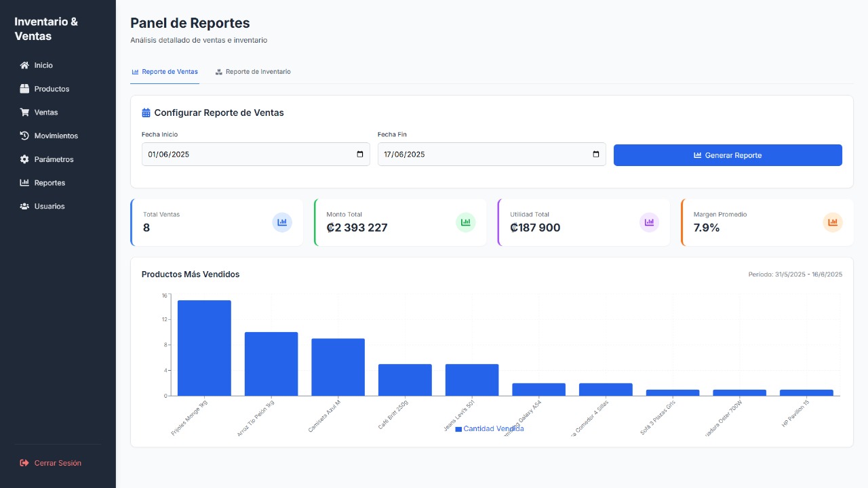Click the gear icon next to Parámetros
The image size is (868, 488).
click(x=24, y=159)
